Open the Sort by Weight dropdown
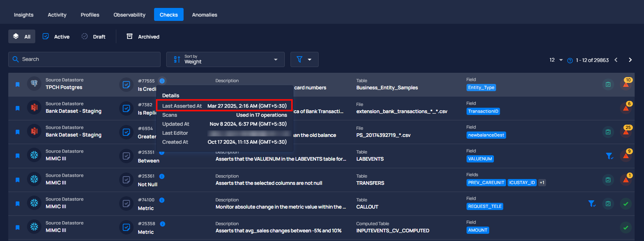 (x=225, y=59)
